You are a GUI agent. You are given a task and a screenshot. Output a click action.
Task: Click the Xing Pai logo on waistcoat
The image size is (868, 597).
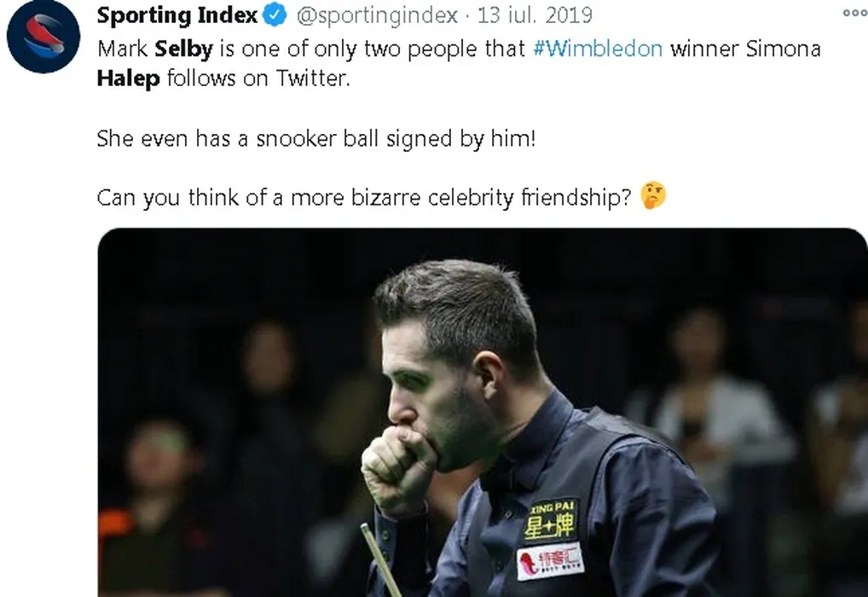pos(550,520)
